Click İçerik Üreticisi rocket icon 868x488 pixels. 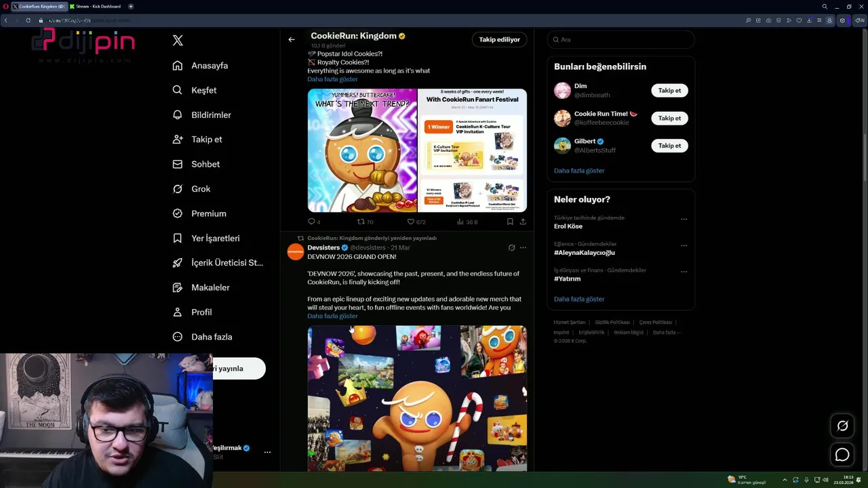point(178,263)
